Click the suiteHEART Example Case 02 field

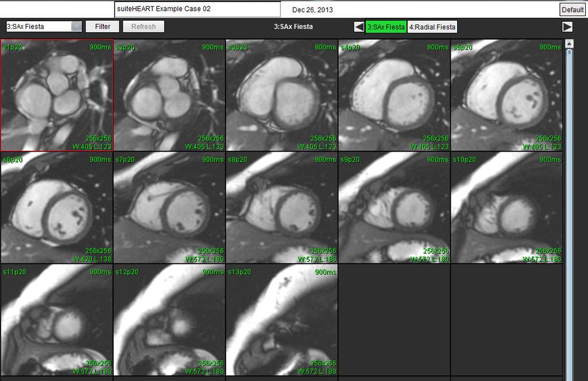[198, 9]
